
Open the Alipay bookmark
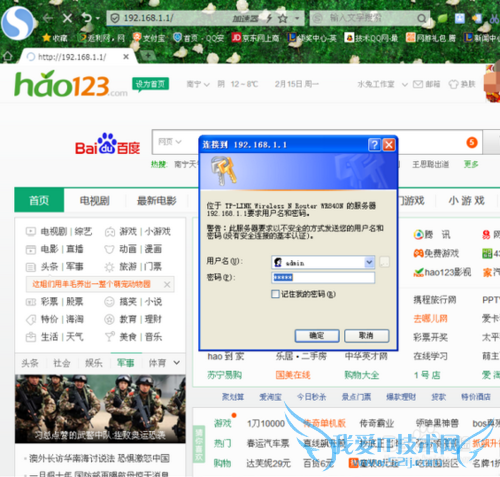click(x=149, y=38)
